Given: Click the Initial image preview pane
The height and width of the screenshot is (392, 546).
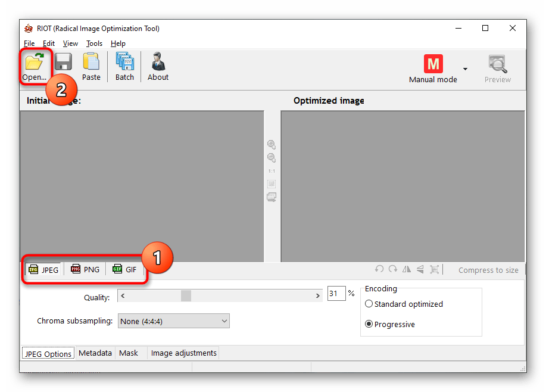Looking at the screenshot, I should [142, 186].
